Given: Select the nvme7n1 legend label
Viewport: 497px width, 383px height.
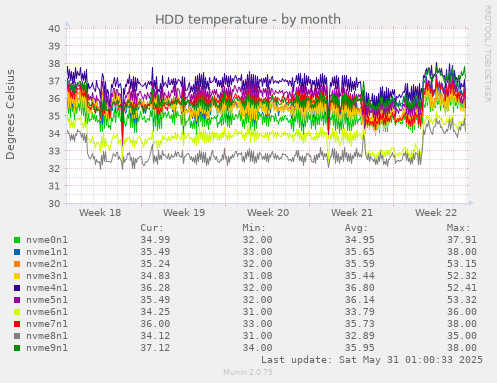Looking at the screenshot, I should pos(47,324).
